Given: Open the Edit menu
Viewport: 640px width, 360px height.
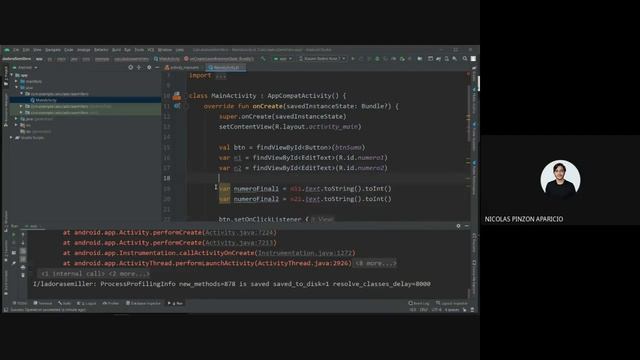Looking at the screenshot, I should [26, 50].
